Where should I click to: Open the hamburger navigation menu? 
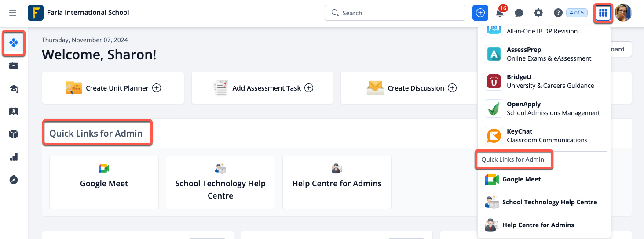pos(13,13)
